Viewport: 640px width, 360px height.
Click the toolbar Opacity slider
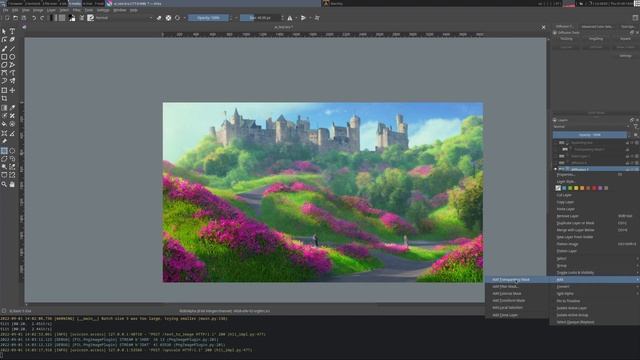coord(208,18)
